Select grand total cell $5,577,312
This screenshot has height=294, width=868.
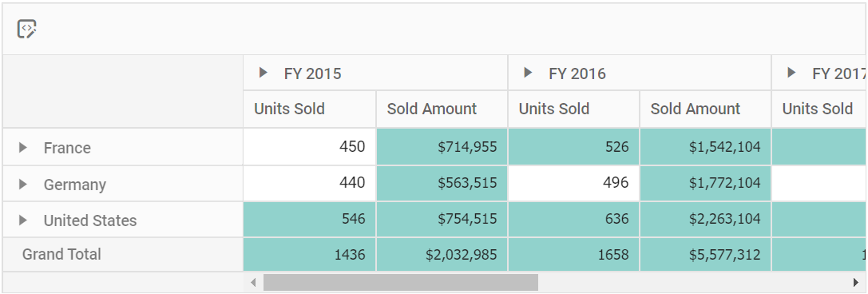[705, 255]
